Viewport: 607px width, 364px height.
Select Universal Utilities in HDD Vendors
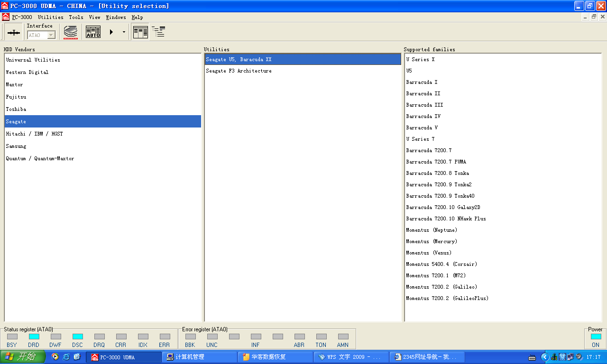(103, 60)
